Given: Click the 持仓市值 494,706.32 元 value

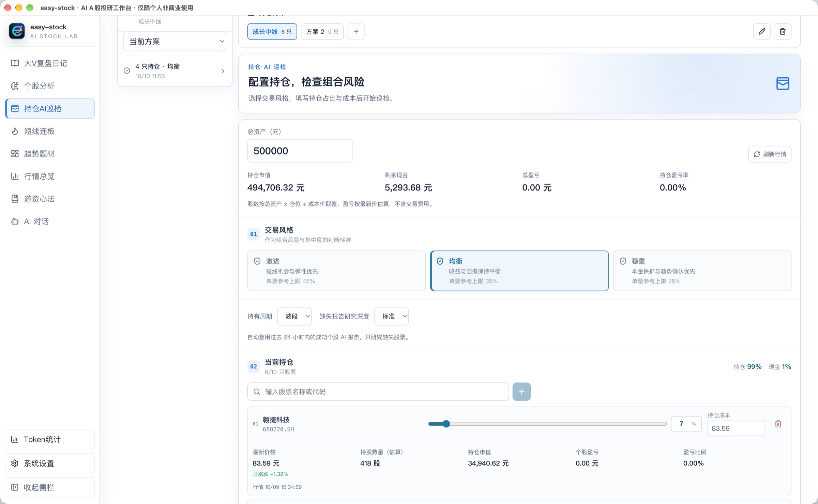Looking at the screenshot, I should (x=276, y=187).
